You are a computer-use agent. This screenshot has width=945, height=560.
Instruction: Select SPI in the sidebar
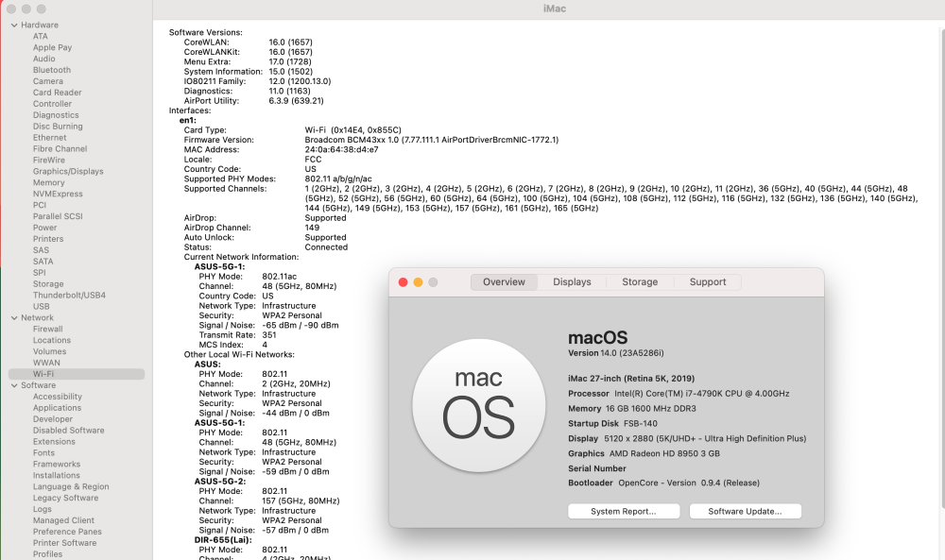tap(39, 273)
